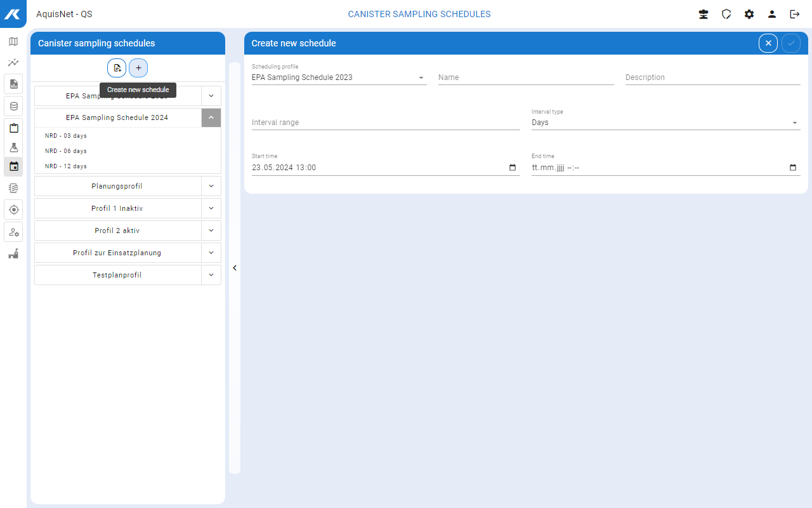Collapse the EPA Sampling Schedule 2024 group
Image resolution: width=812 pixels, height=508 pixels.
pos(211,117)
